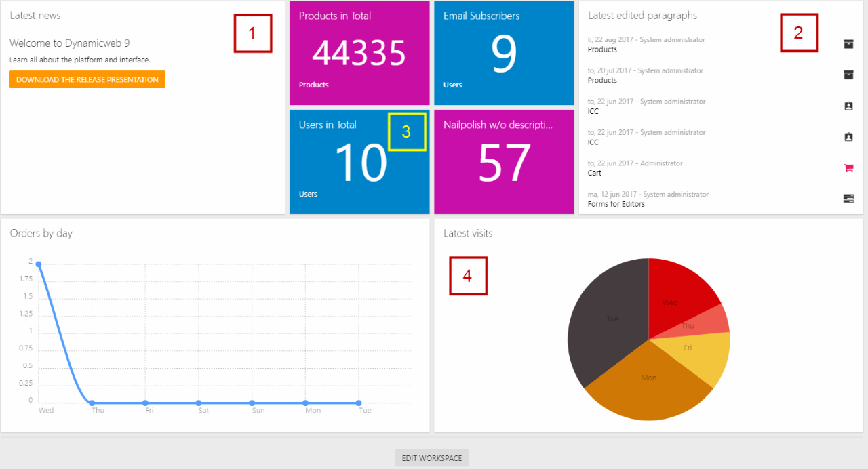The image size is (868, 469).
Task: Click archive icon for 22 aug Products entry
Action: click(848, 44)
